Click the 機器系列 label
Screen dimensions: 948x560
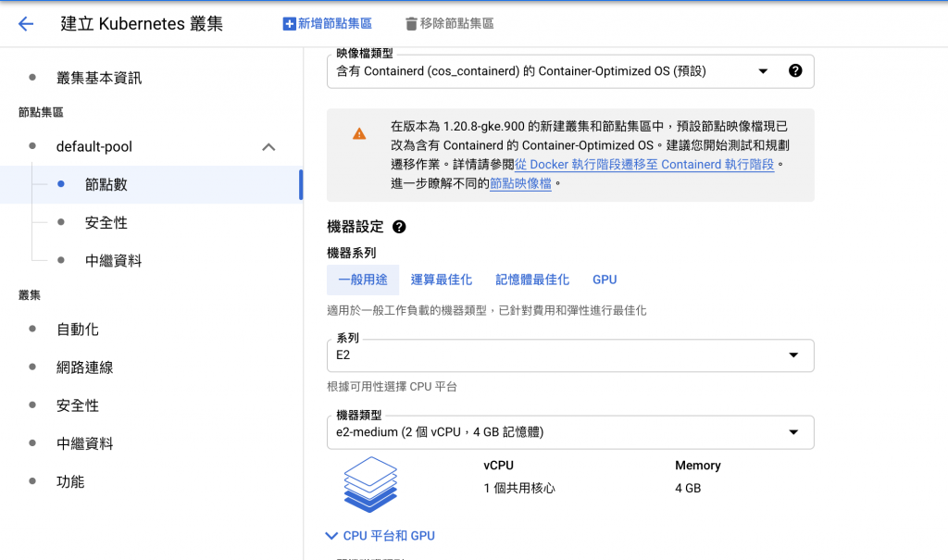351,253
